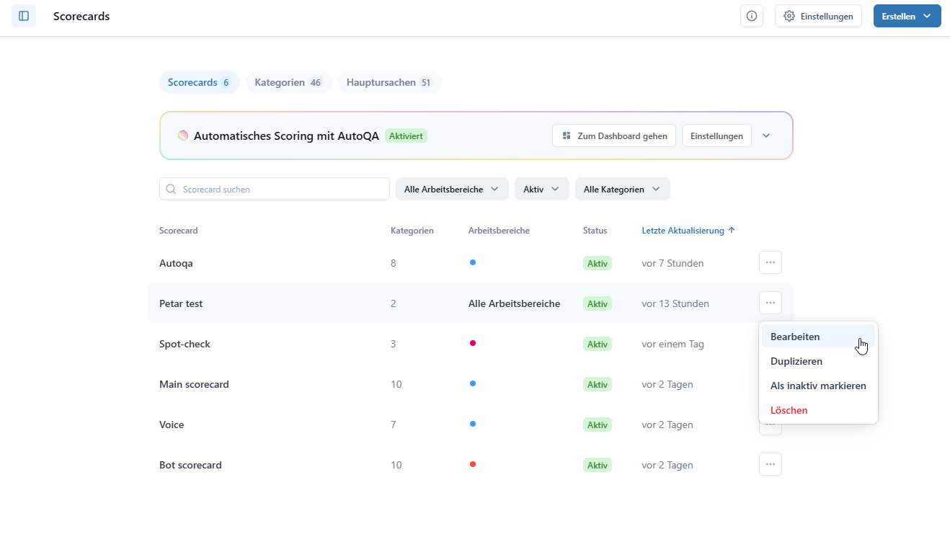The width and height of the screenshot is (950, 560).
Task: Open the Bot scorecard row three-dot menu
Action: pyautogui.click(x=771, y=464)
